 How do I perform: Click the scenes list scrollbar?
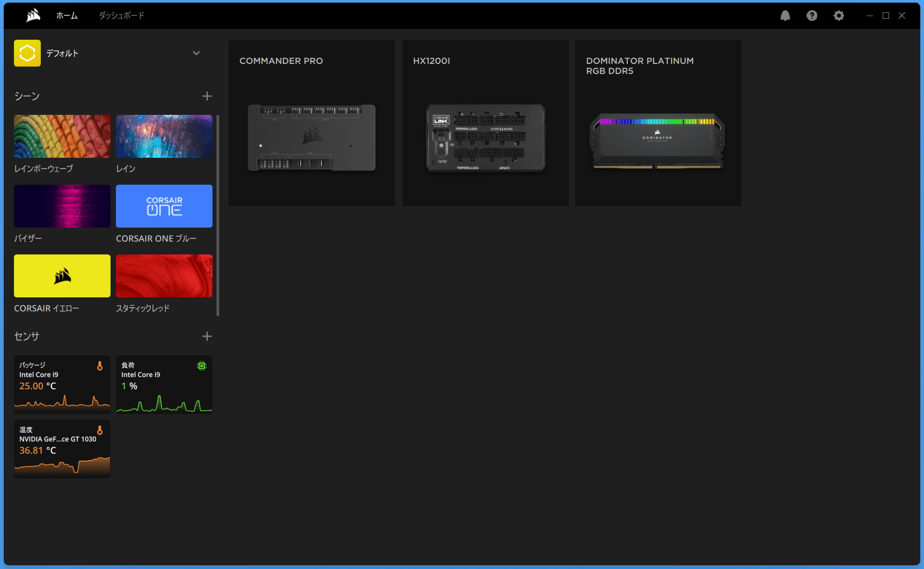[218, 215]
